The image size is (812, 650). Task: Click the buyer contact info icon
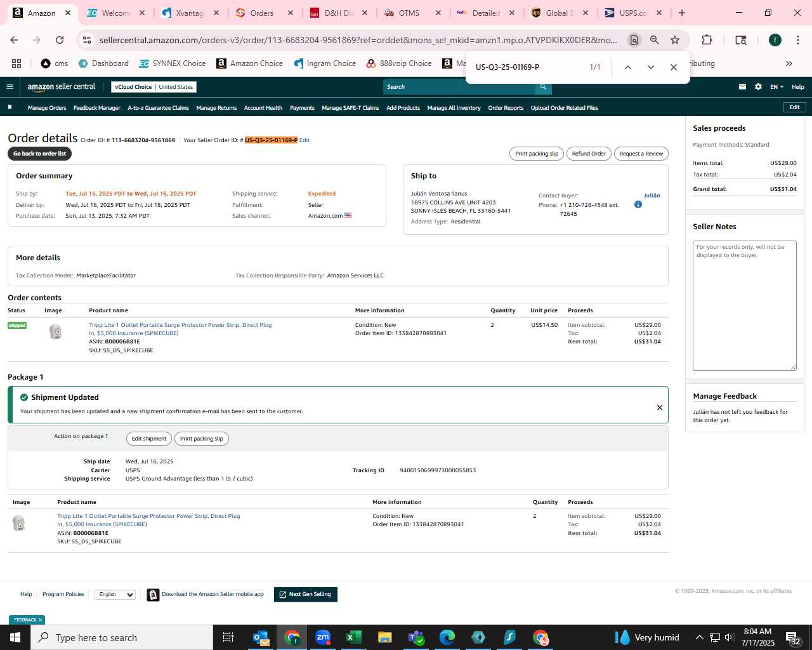point(638,204)
